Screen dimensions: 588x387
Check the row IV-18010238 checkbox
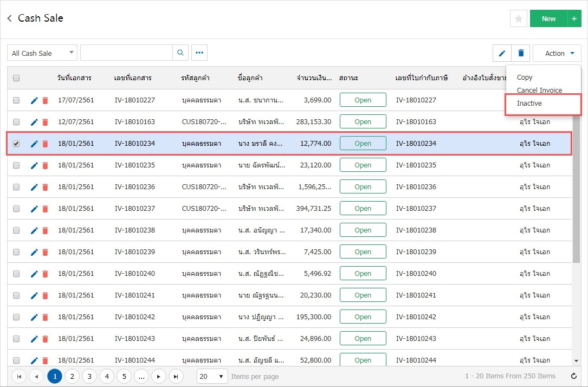pyautogui.click(x=16, y=230)
